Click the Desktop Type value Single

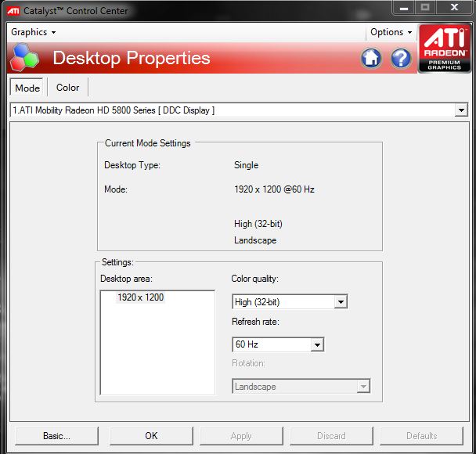point(246,165)
